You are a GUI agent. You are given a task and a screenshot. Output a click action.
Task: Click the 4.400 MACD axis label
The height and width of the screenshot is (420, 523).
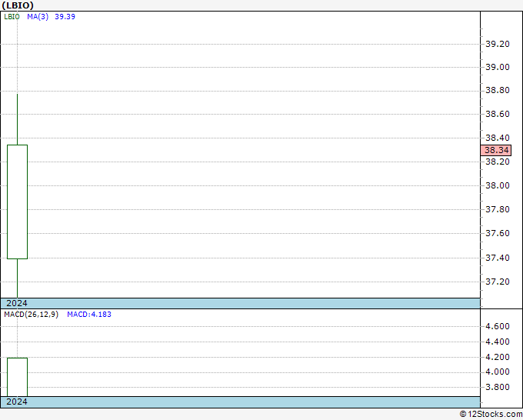coord(498,342)
